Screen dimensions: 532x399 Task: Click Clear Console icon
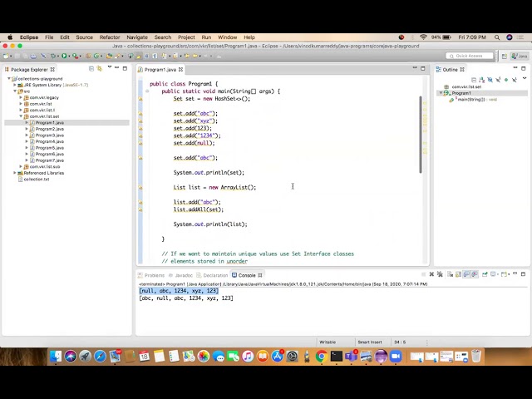(x=451, y=274)
